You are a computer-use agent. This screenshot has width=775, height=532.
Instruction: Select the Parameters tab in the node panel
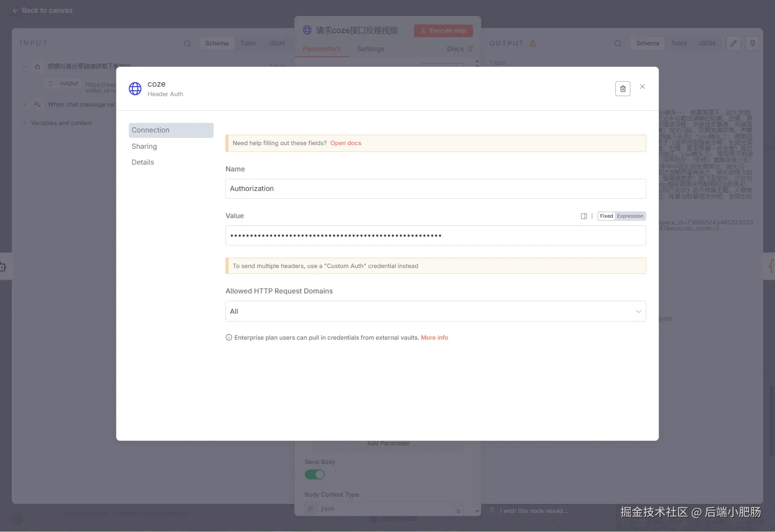[x=322, y=49]
